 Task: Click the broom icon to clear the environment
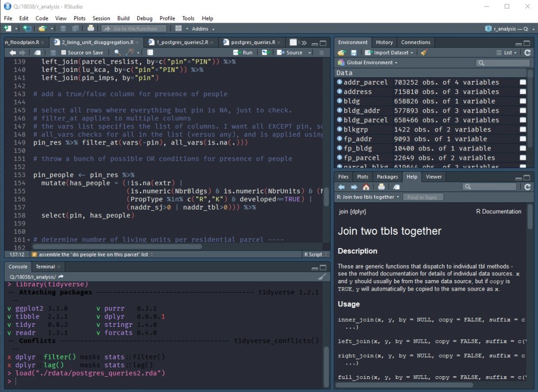tap(424, 53)
